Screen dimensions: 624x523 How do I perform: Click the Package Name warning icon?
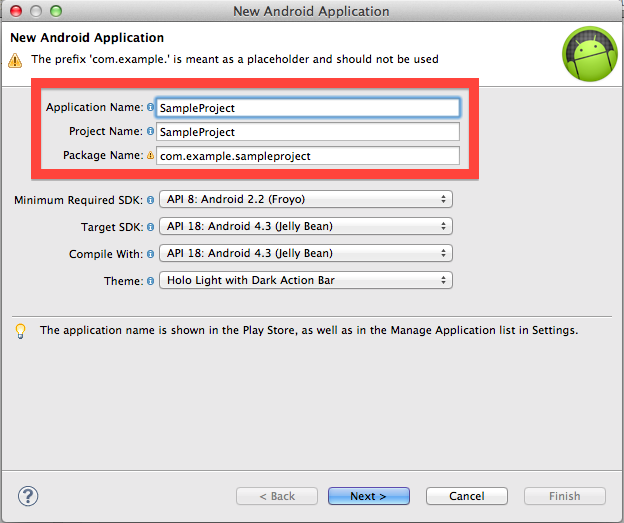click(150, 155)
